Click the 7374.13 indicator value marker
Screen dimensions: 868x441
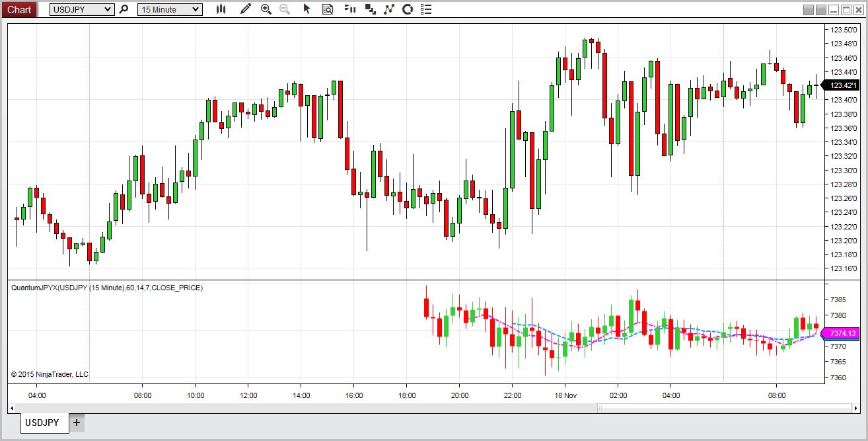840,334
